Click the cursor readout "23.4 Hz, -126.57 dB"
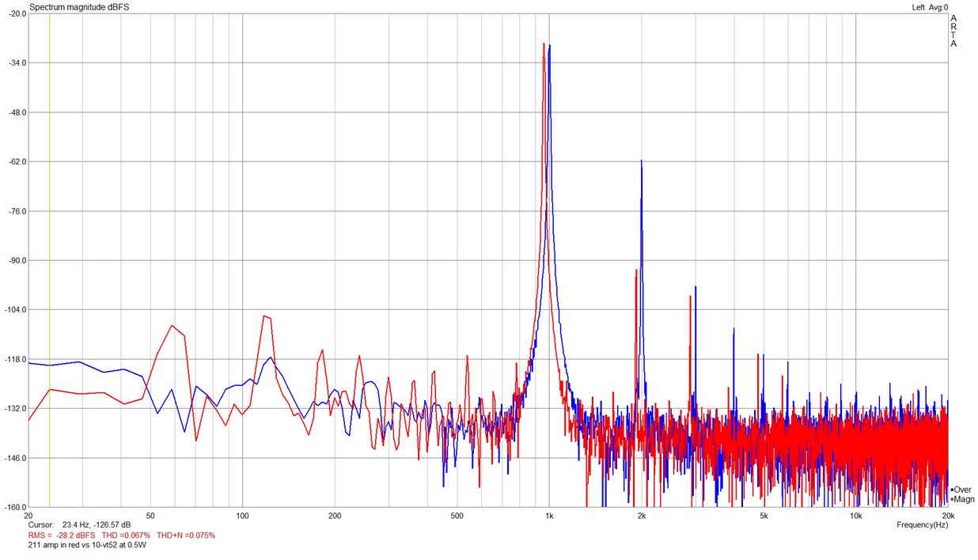Screen dimensions: 978x560 [96, 524]
